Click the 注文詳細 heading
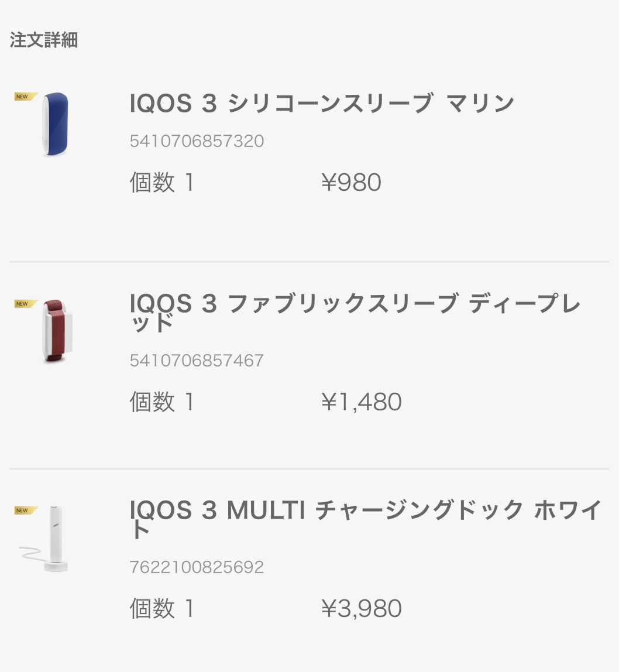The image size is (619, 672). coord(44,40)
